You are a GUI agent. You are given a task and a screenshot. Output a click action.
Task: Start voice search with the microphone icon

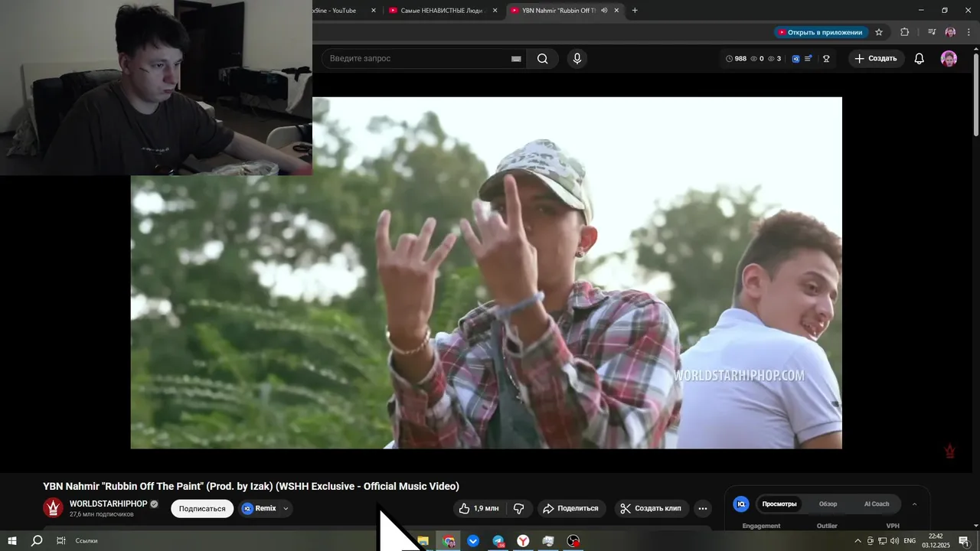point(577,59)
